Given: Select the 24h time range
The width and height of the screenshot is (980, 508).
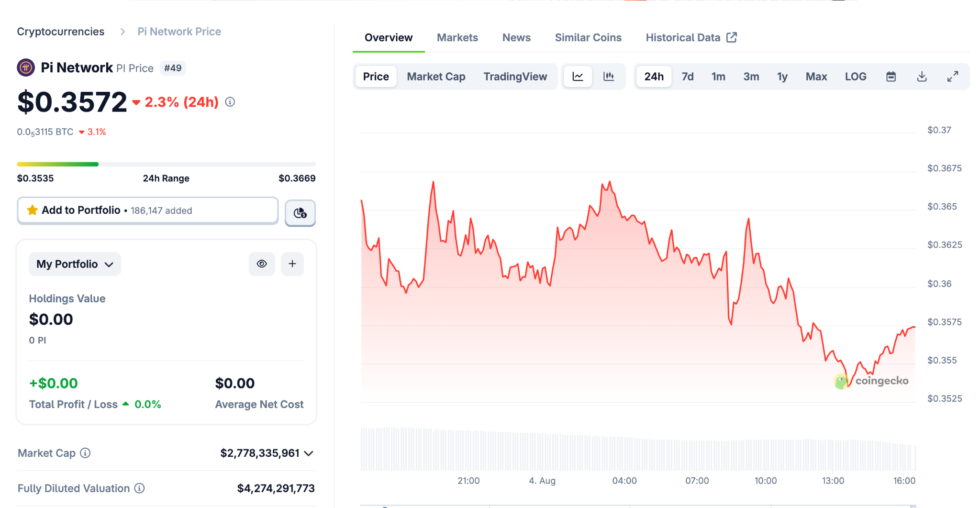Looking at the screenshot, I should pos(654,77).
